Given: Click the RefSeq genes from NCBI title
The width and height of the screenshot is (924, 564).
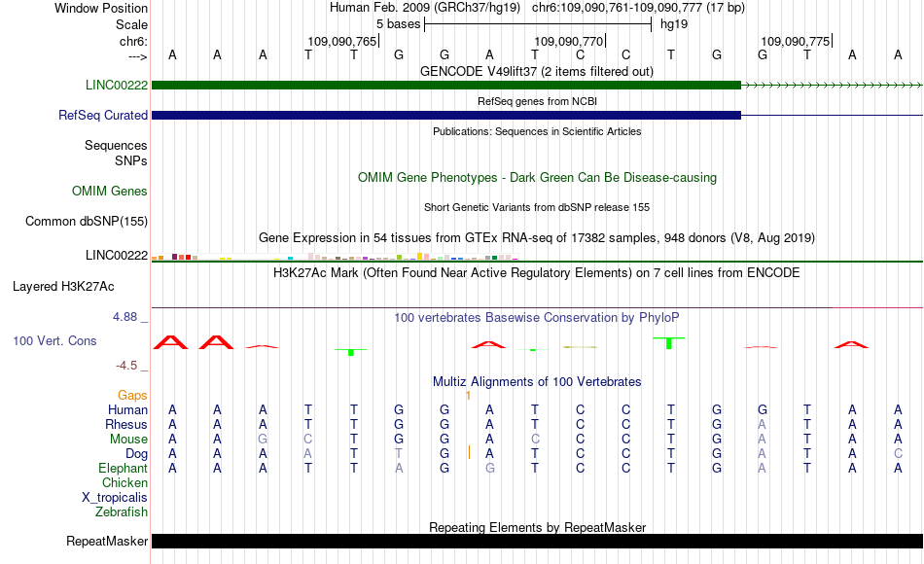Looking at the screenshot, I should (537, 101).
